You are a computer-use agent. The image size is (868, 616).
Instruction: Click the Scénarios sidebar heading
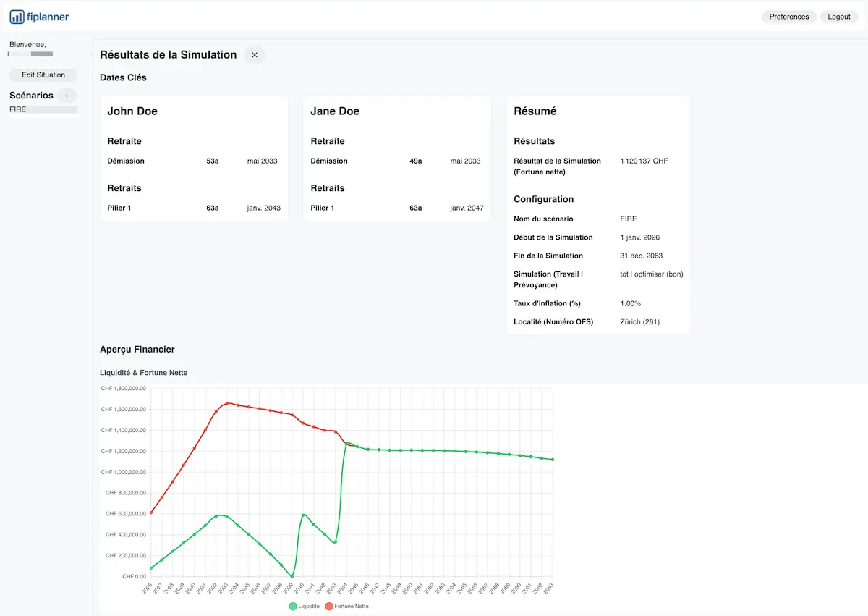[31, 95]
